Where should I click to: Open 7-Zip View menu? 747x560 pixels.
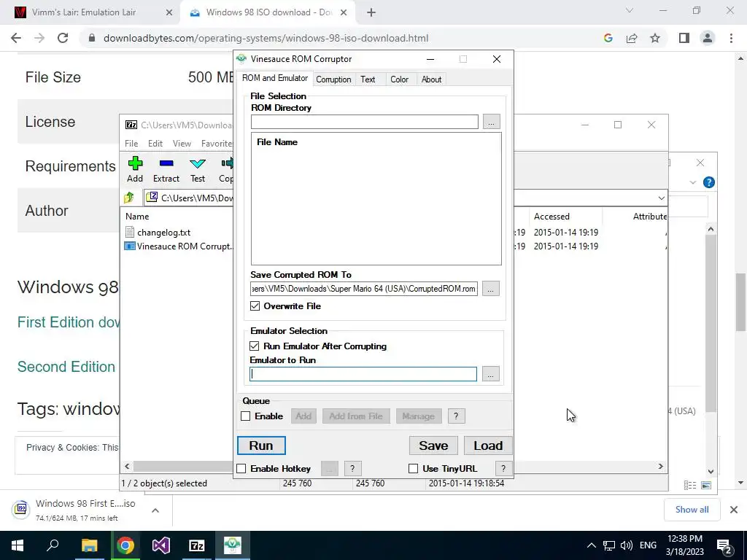[182, 144]
